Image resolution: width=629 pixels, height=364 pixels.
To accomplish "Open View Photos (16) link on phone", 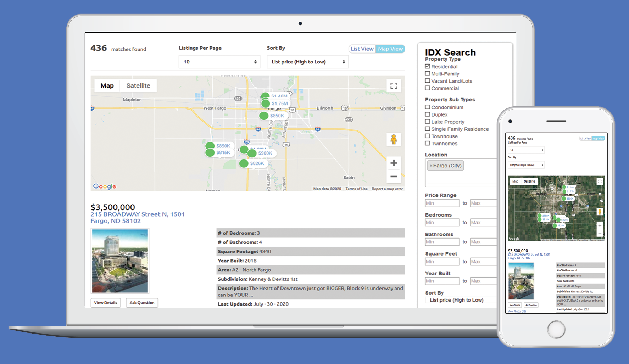I will coord(517,312).
